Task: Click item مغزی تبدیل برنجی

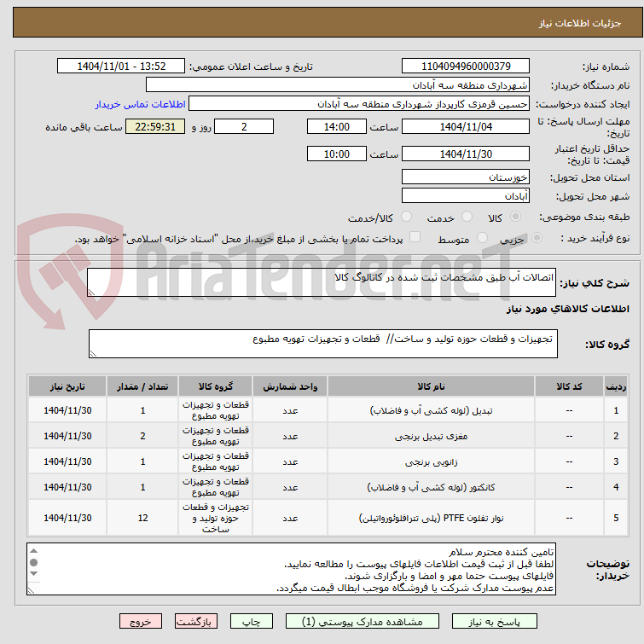Action: pos(431,436)
